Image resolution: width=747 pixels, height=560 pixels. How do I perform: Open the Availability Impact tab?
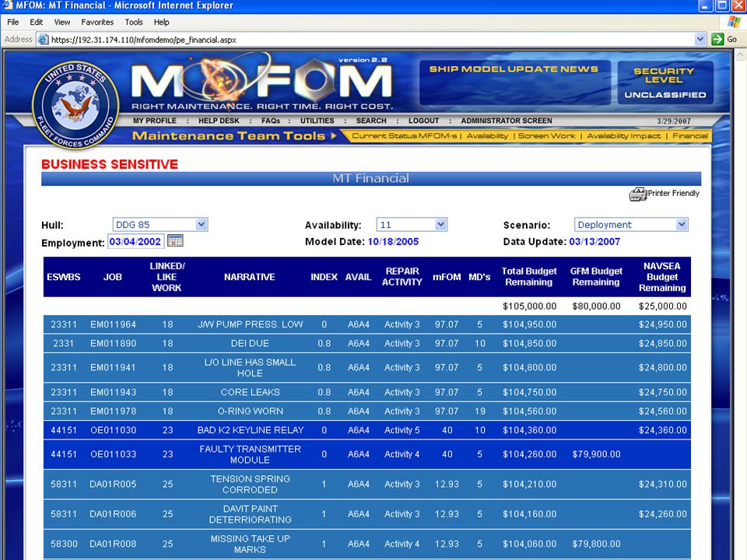click(623, 135)
